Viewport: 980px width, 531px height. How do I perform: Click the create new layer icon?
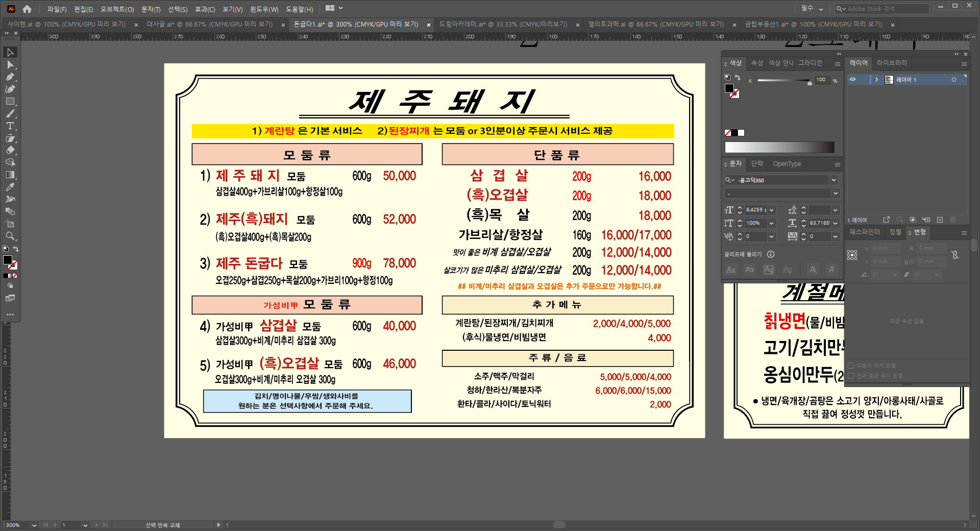point(940,220)
